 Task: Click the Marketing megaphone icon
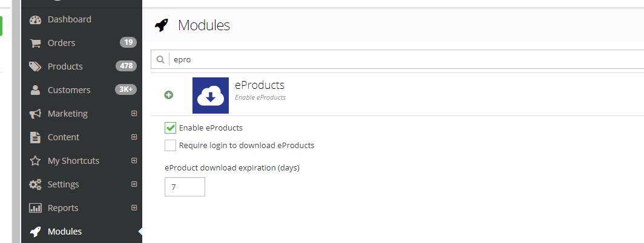pyautogui.click(x=35, y=114)
